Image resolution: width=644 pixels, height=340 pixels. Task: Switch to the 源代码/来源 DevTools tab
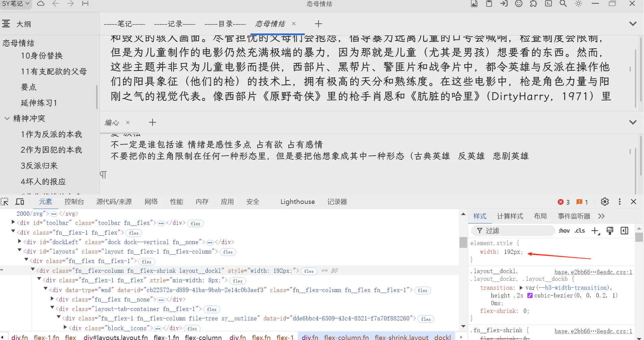coord(114,202)
